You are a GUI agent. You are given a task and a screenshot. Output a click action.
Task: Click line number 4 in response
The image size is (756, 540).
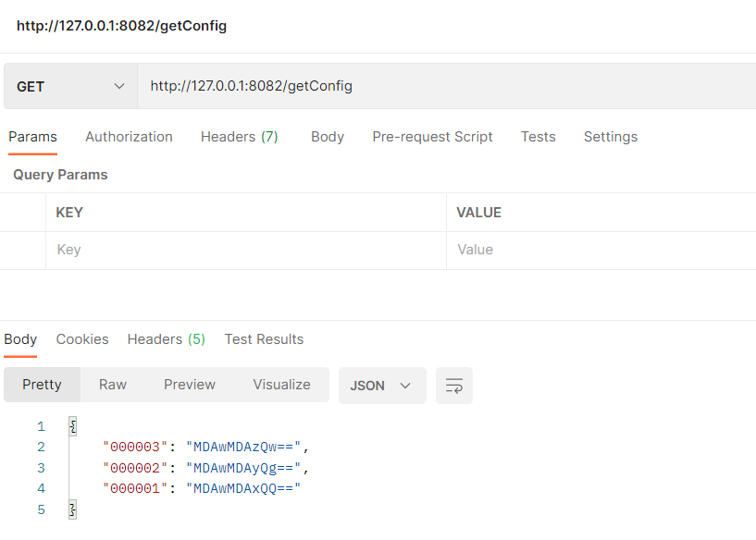pos(42,488)
